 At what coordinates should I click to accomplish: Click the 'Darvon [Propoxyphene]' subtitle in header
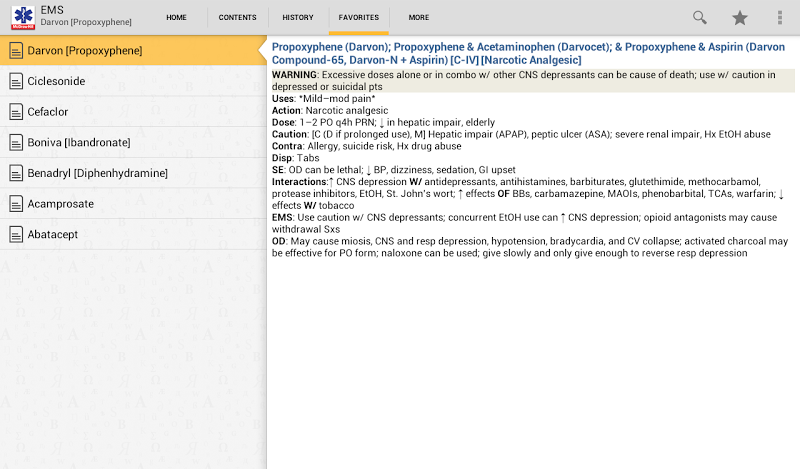click(x=86, y=22)
